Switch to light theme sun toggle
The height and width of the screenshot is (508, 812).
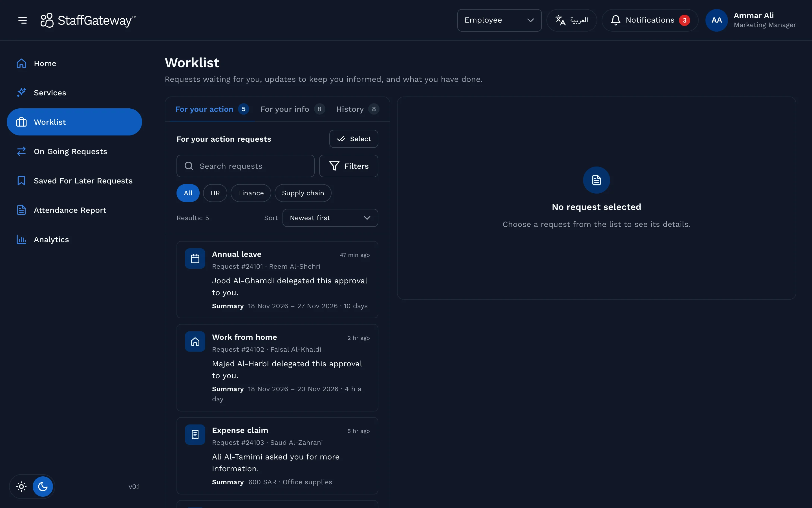click(21, 487)
